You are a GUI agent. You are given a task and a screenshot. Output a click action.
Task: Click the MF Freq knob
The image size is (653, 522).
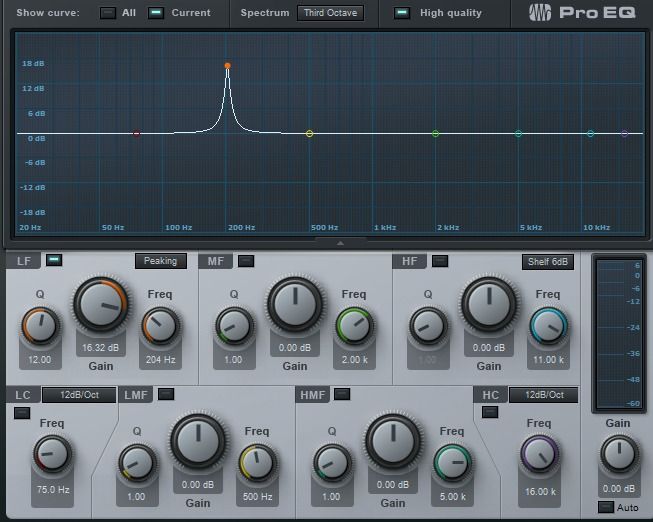point(354,326)
